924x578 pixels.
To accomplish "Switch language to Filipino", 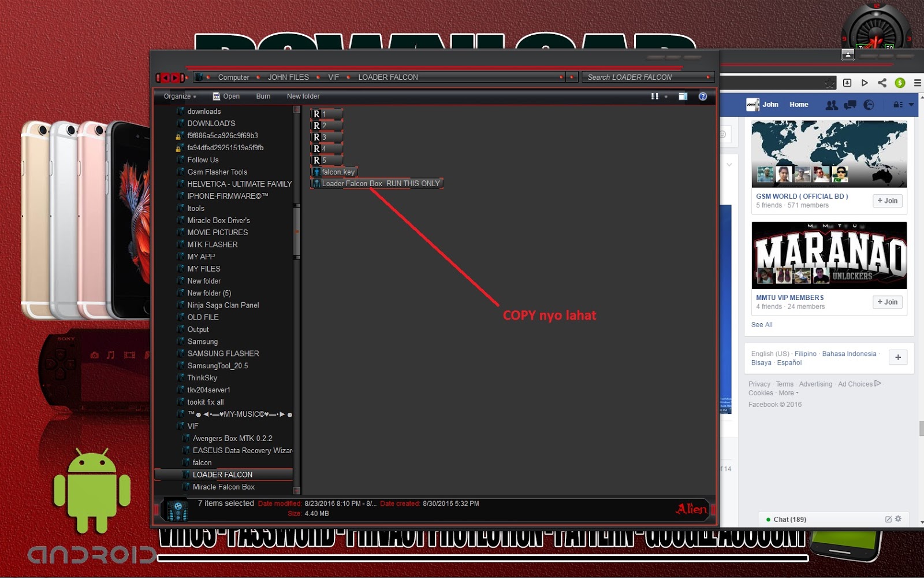I will pos(806,354).
